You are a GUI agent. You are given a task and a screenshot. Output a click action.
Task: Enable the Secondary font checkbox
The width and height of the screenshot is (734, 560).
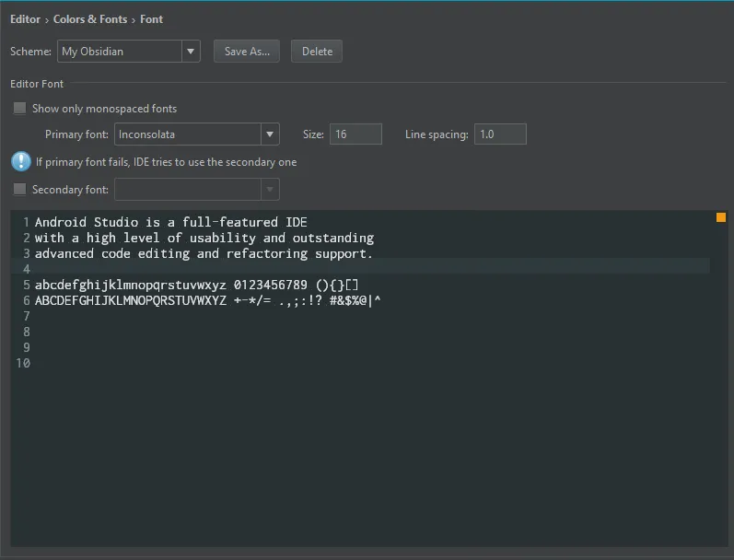(19, 189)
